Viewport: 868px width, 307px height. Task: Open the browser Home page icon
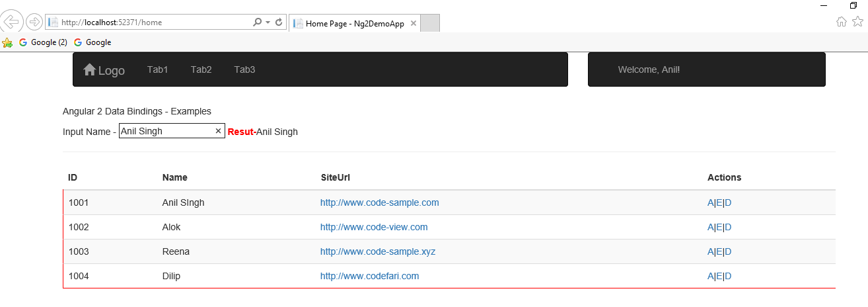(842, 22)
